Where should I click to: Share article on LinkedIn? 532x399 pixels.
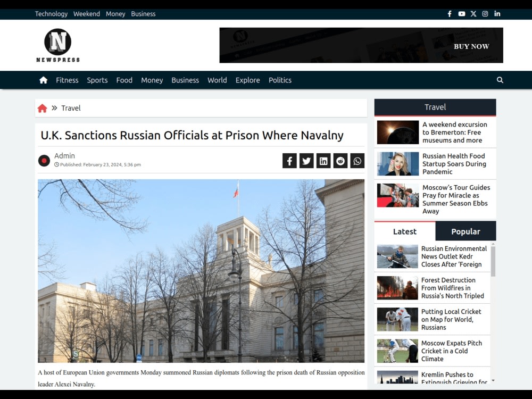pos(323,161)
